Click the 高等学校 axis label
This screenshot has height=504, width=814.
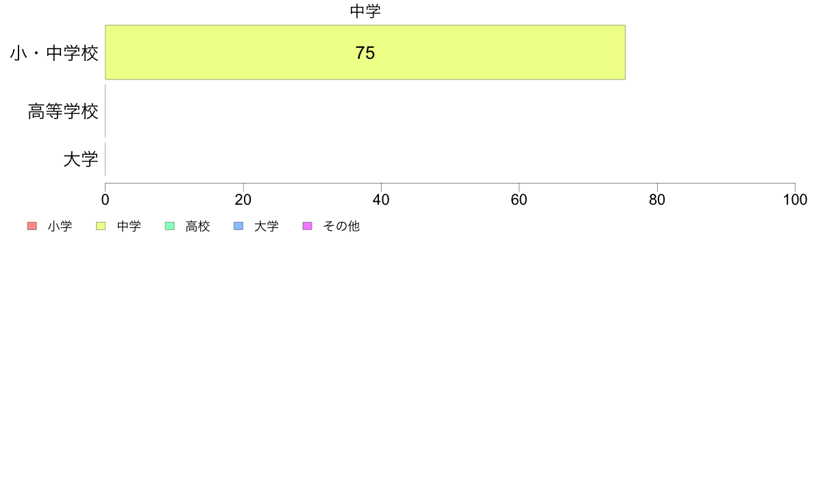(63, 111)
